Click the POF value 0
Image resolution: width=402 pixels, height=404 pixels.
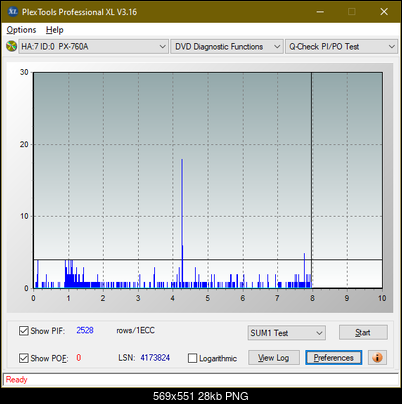[79, 358]
